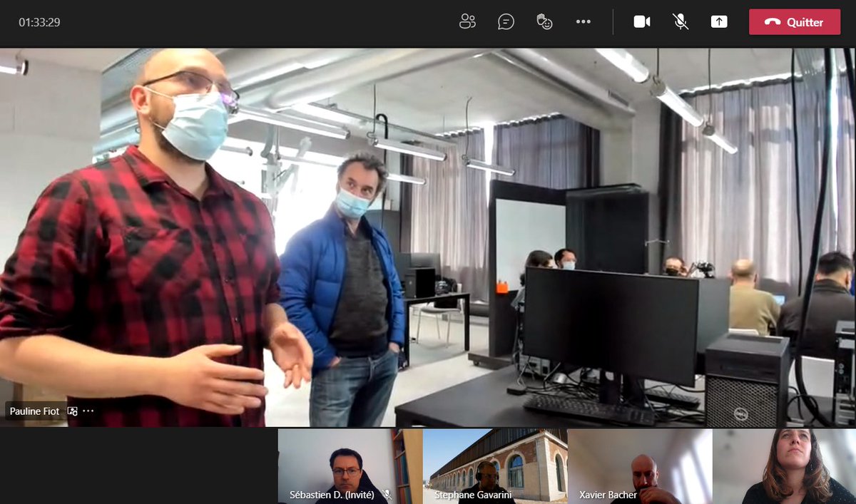
Task: Show the participants panel
Action: point(467,22)
